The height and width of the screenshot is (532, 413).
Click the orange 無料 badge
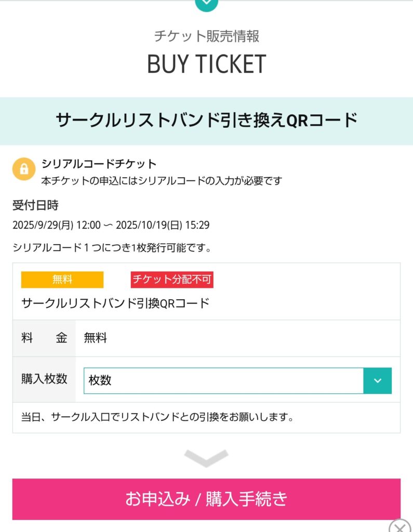coord(62,280)
